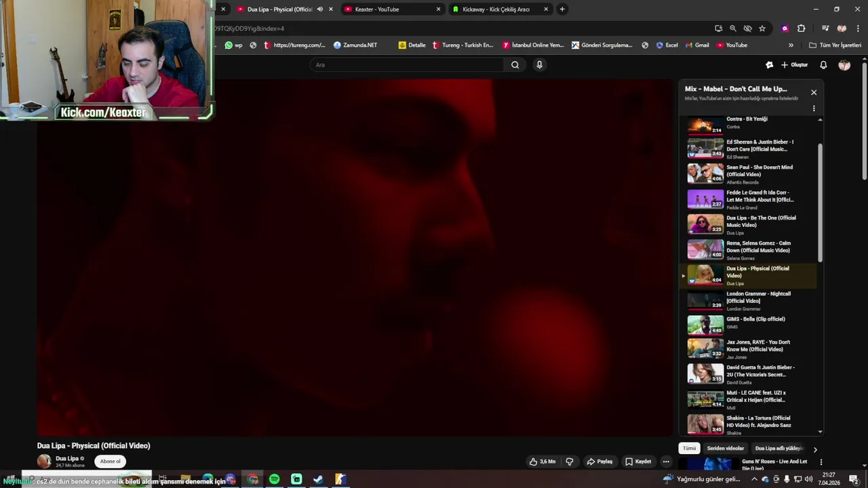Close the Keaxter - YouTube tab
The height and width of the screenshot is (488, 868).
tap(438, 9)
